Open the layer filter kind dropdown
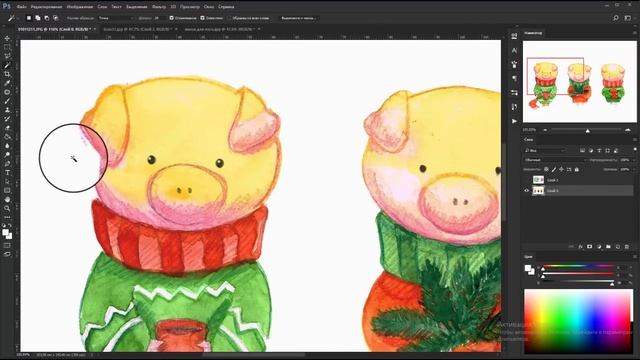This screenshot has width=640, height=360. [544, 151]
